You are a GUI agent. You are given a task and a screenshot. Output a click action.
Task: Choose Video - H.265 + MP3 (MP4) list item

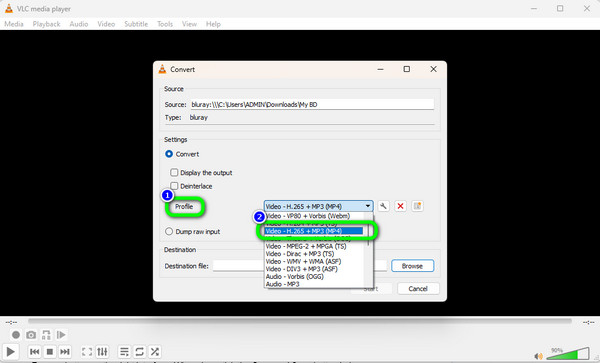[313, 231]
